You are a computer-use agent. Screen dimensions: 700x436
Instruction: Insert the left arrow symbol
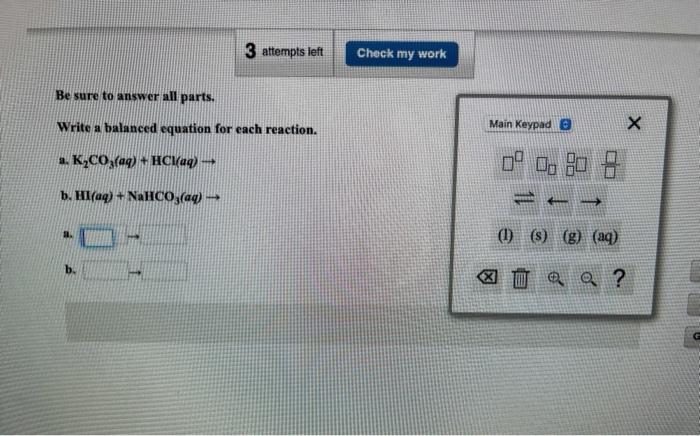point(557,201)
